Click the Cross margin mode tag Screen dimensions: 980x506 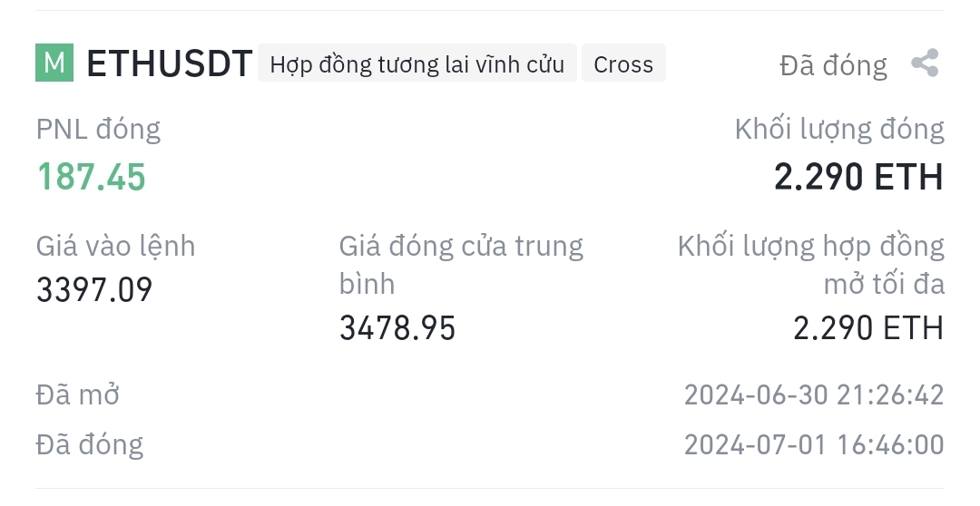[623, 63]
